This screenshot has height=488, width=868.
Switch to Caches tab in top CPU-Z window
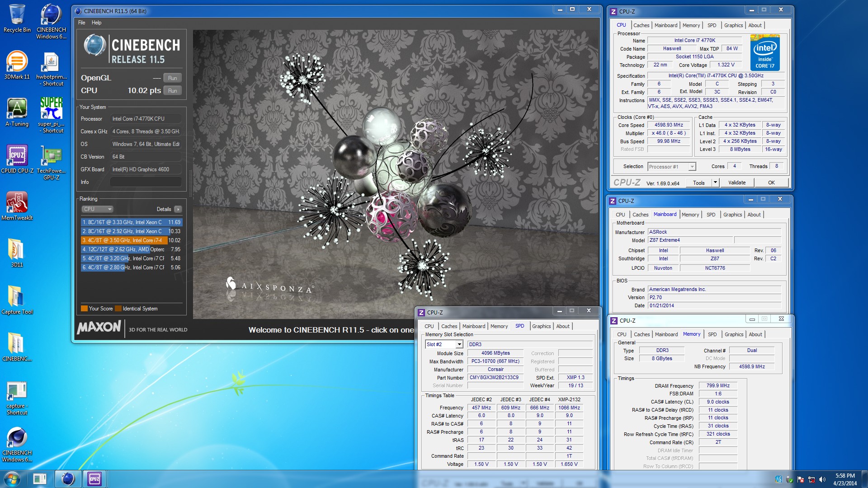point(641,25)
